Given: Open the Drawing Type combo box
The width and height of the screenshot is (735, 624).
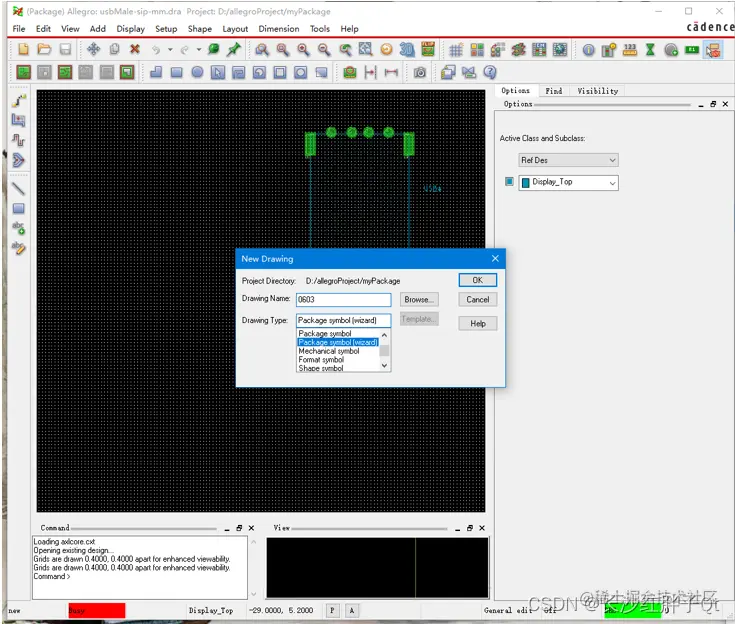Looking at the screenshot, I should pos(343,320).
